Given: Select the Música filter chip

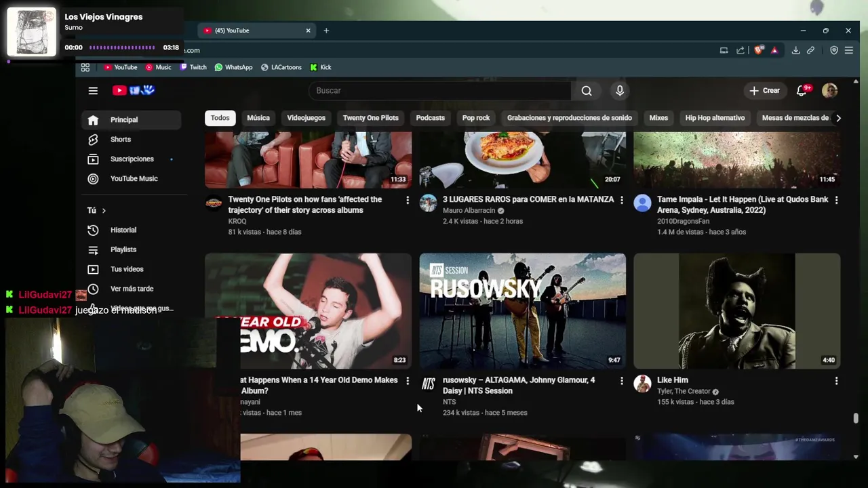Looking at the screenshot, I should click(x=258, y=118).
